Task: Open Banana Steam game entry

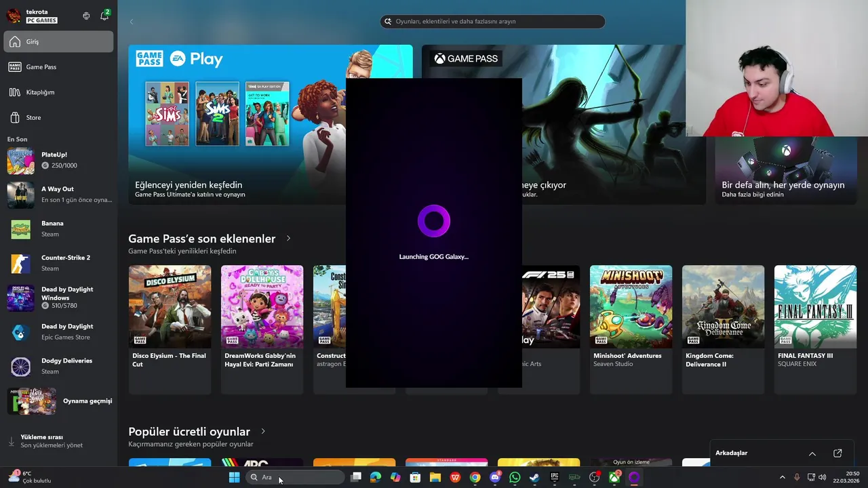Action: pos(58,229)
